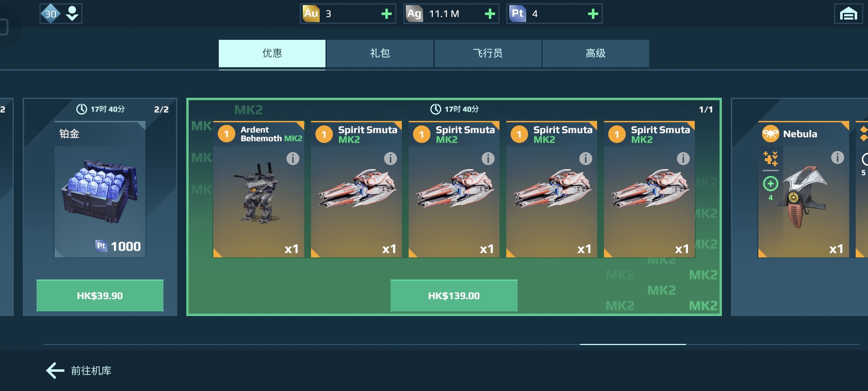The image size is (868, 391).
Task: Click the 前往机库 link
Action: (x=91, y=370)
